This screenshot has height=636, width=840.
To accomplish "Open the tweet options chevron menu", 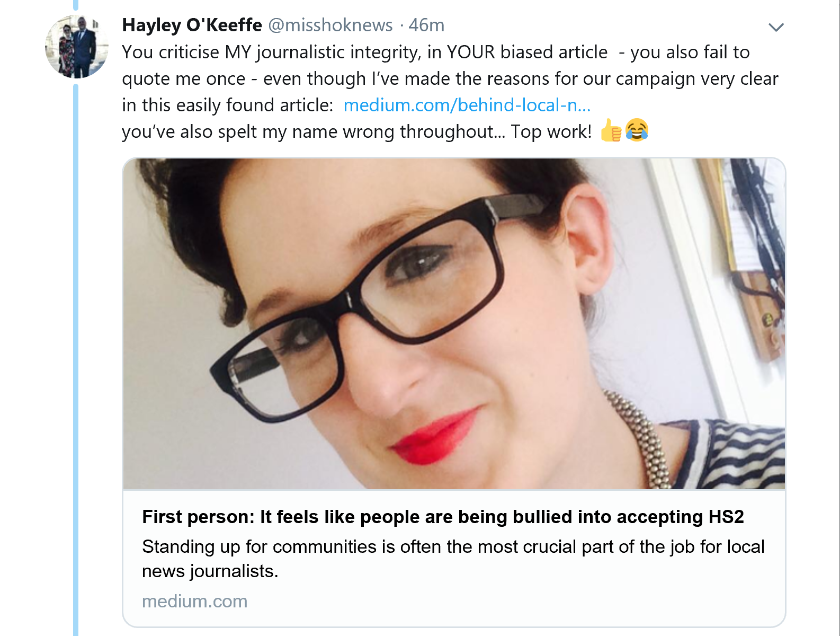I will pos(776,27).
